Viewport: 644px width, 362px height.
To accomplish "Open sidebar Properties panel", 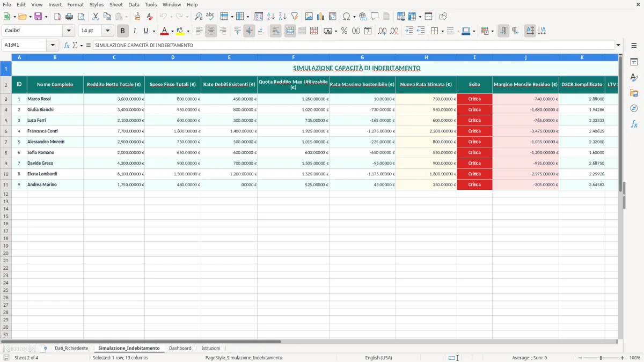I will click(x=634, y=62).
